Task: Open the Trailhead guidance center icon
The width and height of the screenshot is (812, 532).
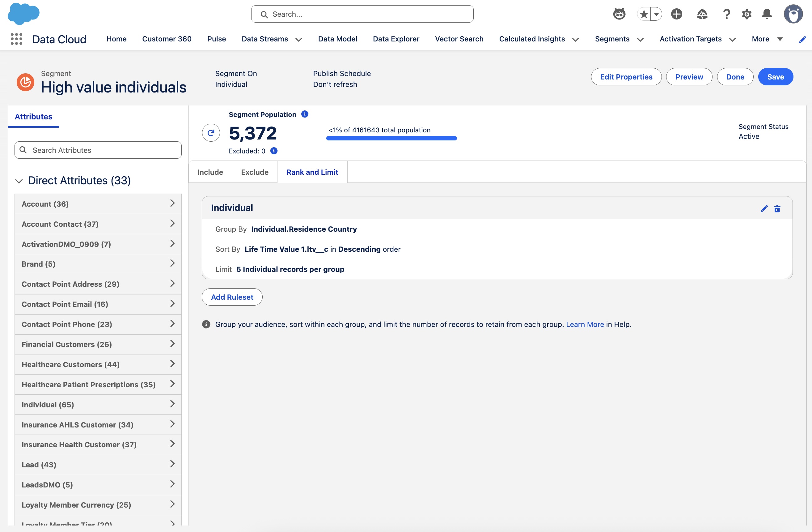Action: 702,14
